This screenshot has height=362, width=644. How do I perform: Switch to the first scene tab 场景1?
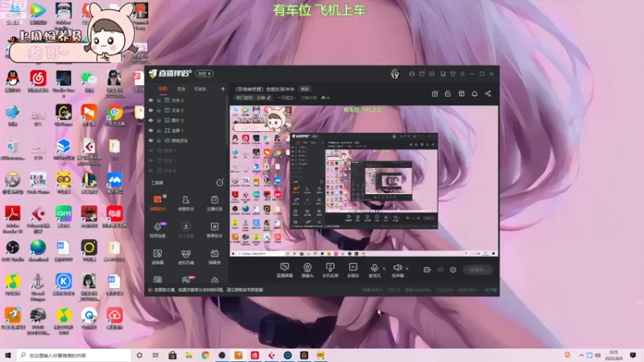click(163, 88)
